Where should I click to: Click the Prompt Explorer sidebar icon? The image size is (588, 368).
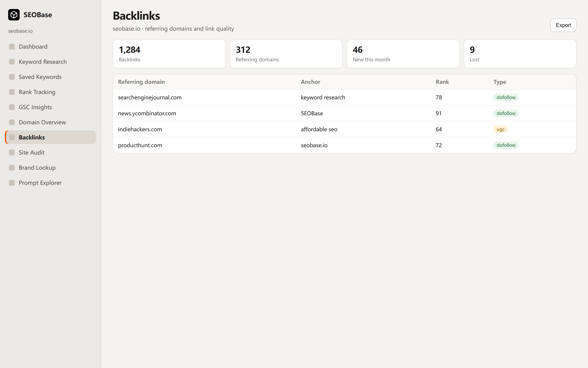tap(12, 183)
